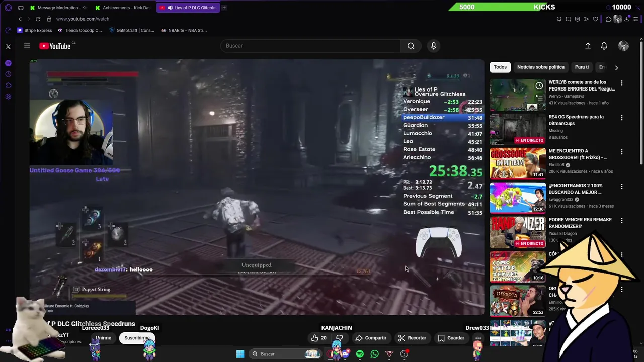This screenshot has width=644, height=362.
Task: Open Windows Start menu
Action: [240, 354]
